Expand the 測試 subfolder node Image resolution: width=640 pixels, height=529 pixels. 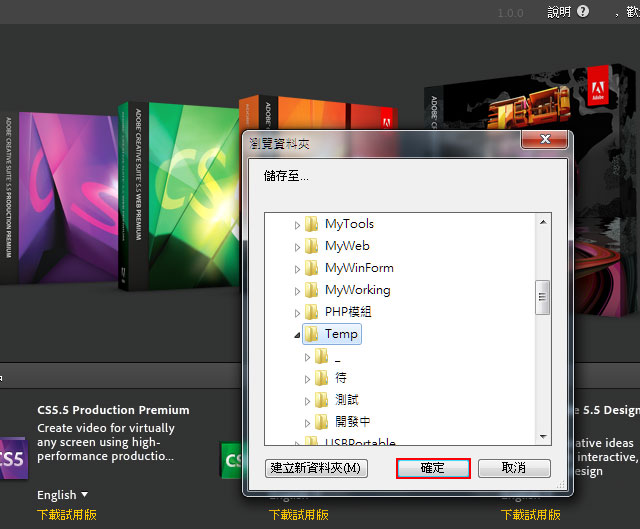(x=307, y=401)
